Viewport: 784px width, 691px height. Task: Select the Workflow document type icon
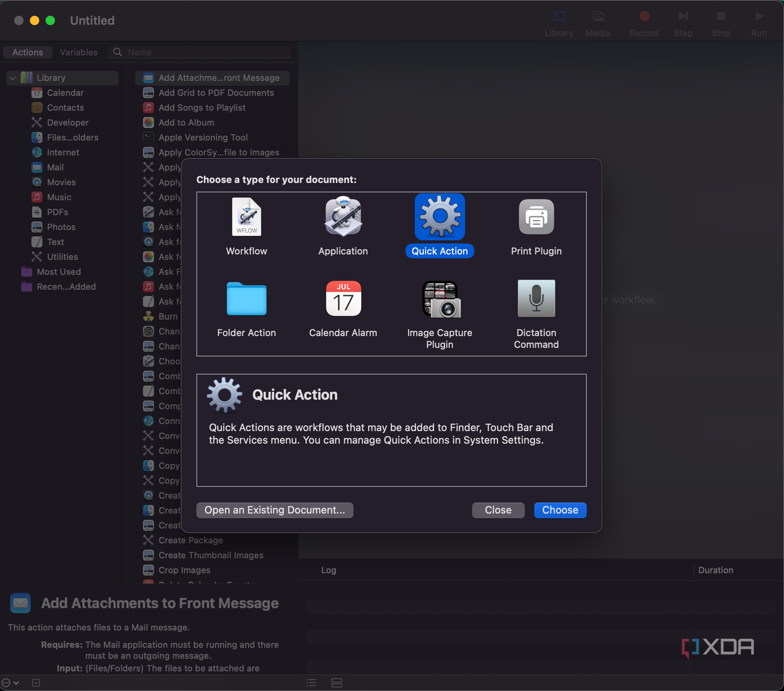[246, 218]
